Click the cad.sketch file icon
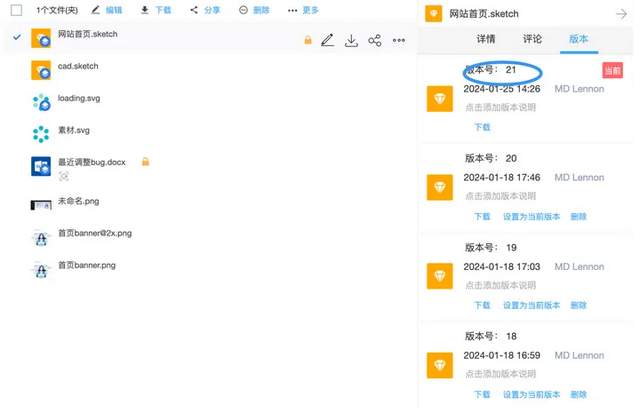Screen dimensions: 640x413 coord(41,70)
